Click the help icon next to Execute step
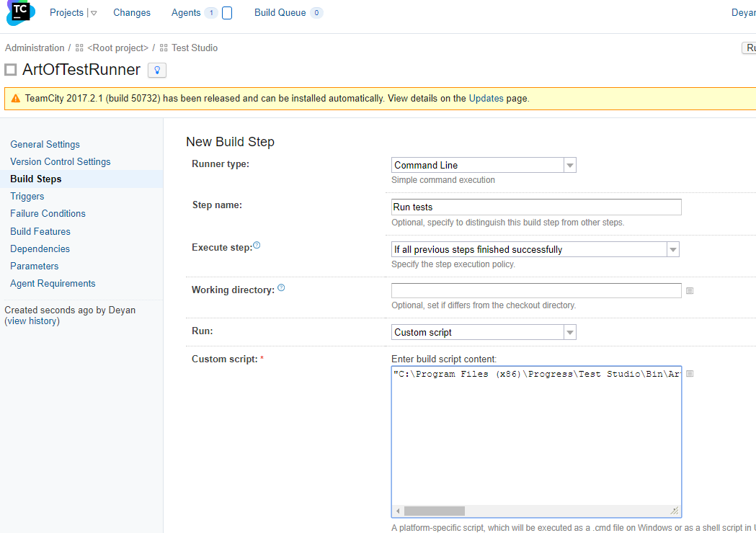 point(257,246)
